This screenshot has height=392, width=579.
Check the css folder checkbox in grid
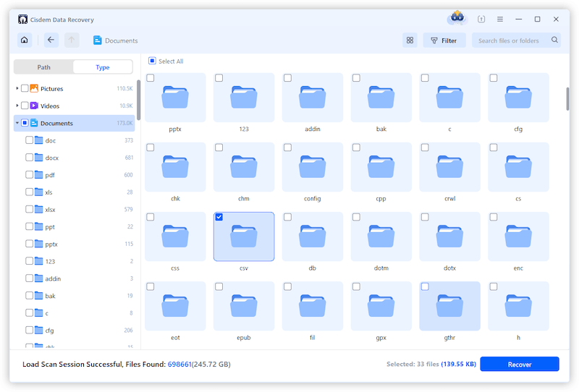click(x=151, y=217)
